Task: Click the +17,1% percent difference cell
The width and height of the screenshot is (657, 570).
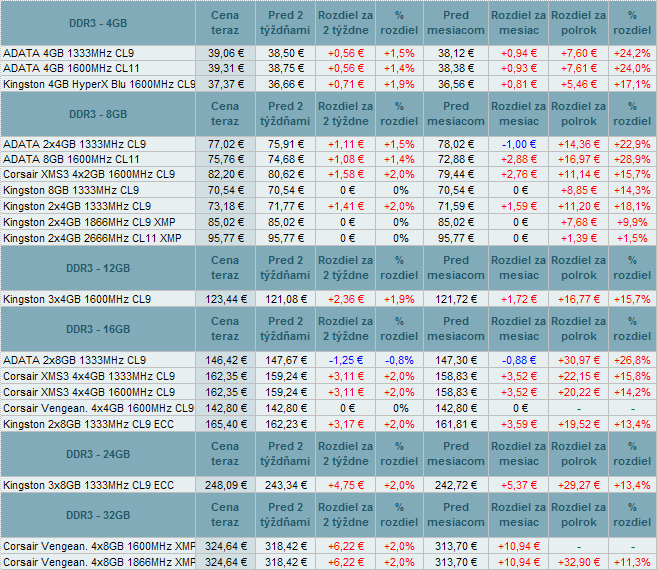Action: click(632, 84)
